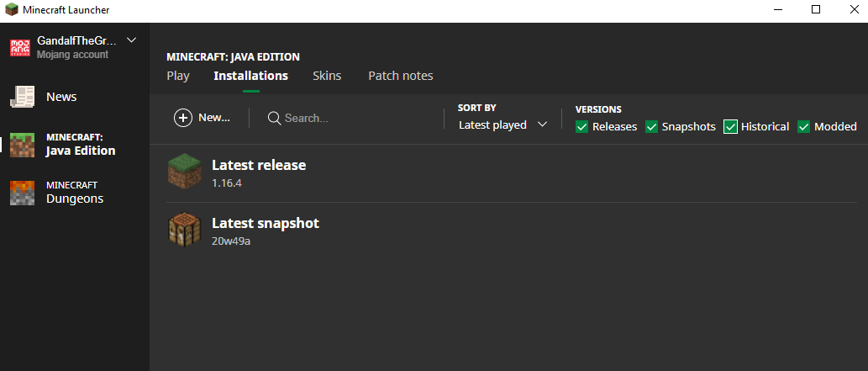The width and height of the screenshot is (868, 371).
Task: Open the Skins tab
Action: tap(327, 76)
